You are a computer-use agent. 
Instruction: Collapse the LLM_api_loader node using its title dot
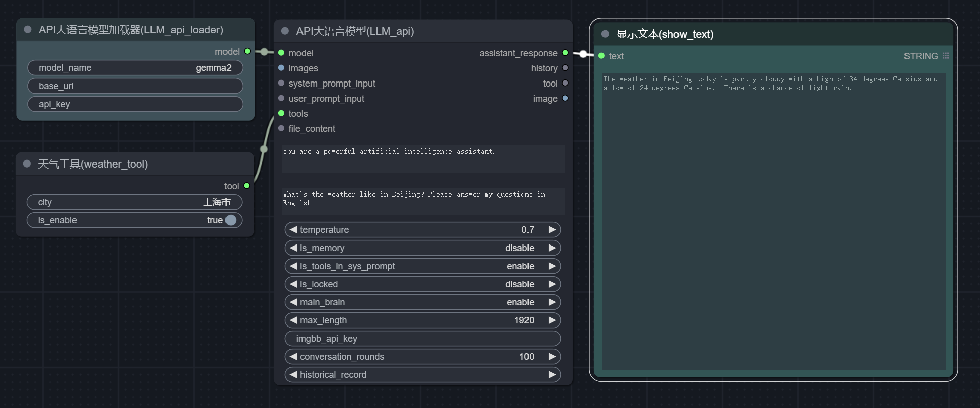(x=28, y=30)
